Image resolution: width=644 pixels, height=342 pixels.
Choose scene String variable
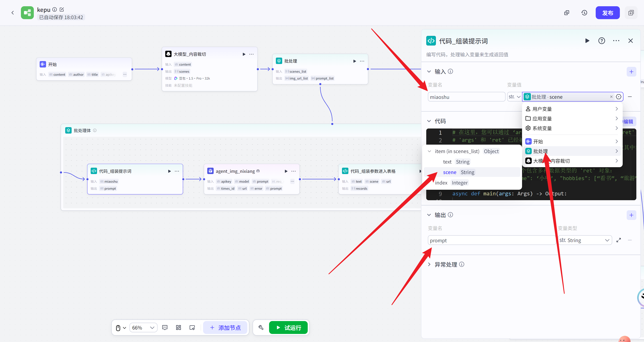pyautogui.click(x=472, y=172)
